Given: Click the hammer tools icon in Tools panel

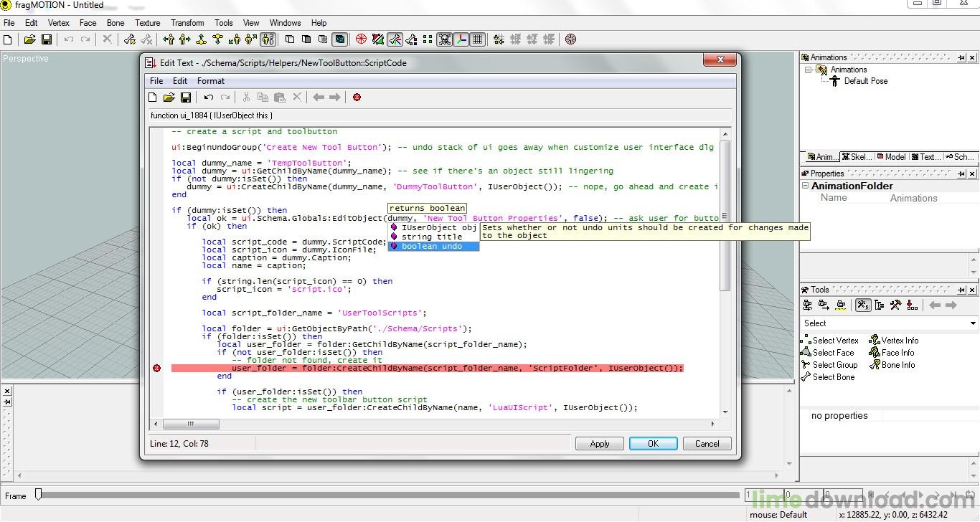Looking at the screenshot, I should coord(895,305).
